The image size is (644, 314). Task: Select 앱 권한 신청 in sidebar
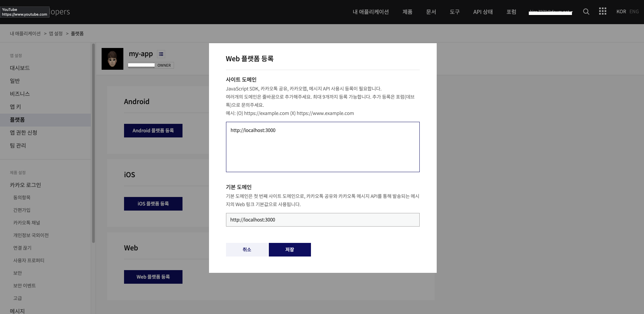coord(23,133)
